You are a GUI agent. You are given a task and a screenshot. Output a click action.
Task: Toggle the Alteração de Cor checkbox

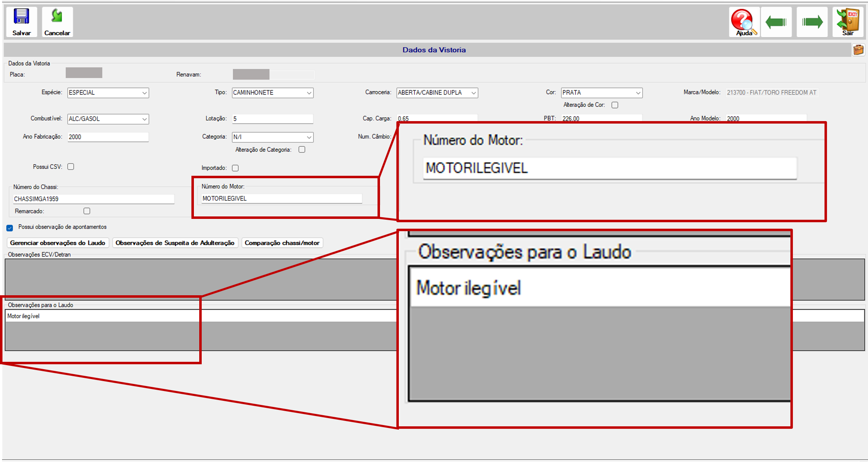615,105
